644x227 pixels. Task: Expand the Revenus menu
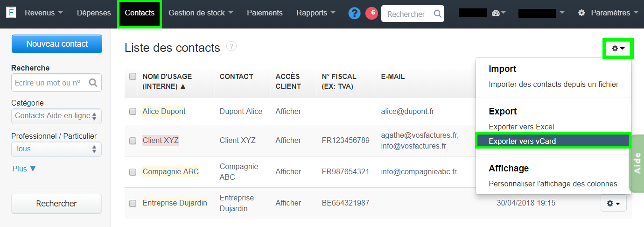pyautogui.click(x=44, y=13)
